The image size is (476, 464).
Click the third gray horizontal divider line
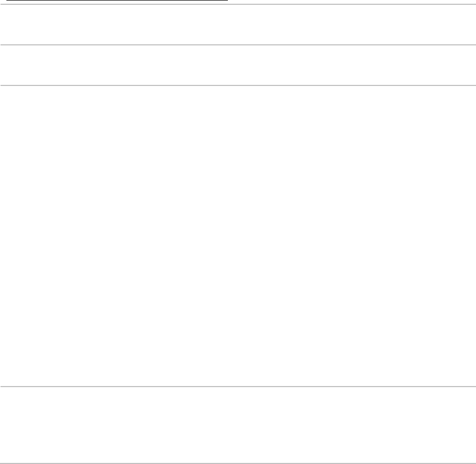pyautogui.click(x=238, y=85)
